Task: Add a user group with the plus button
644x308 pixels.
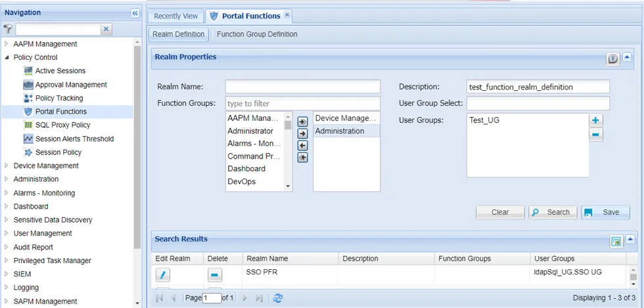Action: point(595,120)
